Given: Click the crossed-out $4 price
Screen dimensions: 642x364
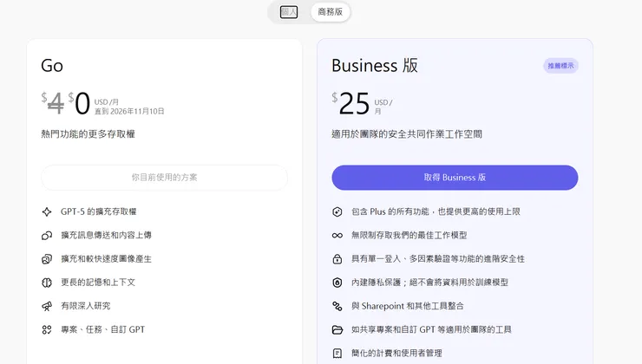Looking at the screenshot, I should [53, 103].
